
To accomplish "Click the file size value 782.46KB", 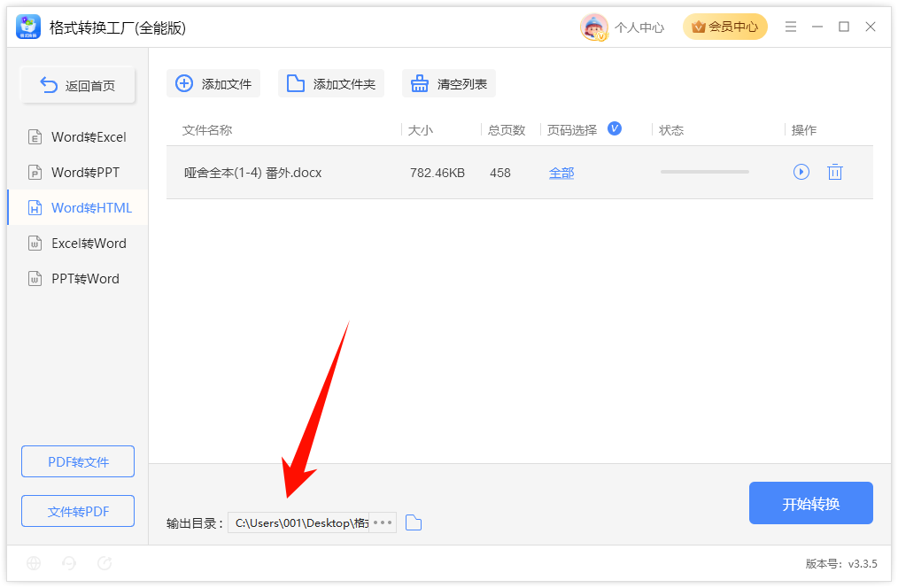I will (x=437, y=173).
